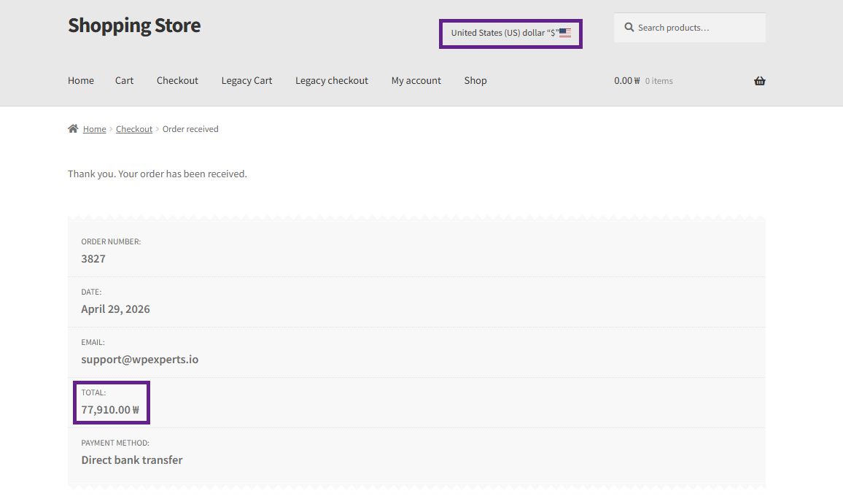Viewport: 843px width, 504px height.
Task: Click the 0 items cart count
Action: [x=659, y=81]
